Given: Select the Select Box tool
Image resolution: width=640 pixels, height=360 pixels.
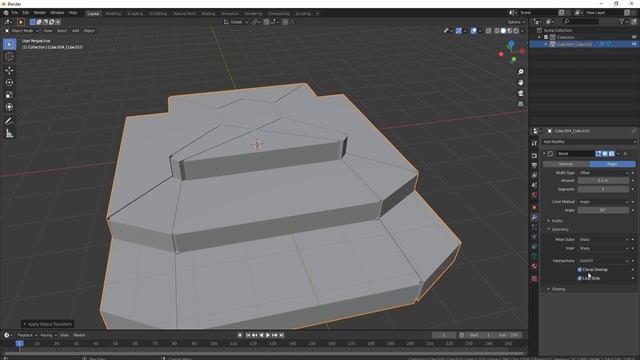Looking at the screenshot, I should click(x=9, y=44).
